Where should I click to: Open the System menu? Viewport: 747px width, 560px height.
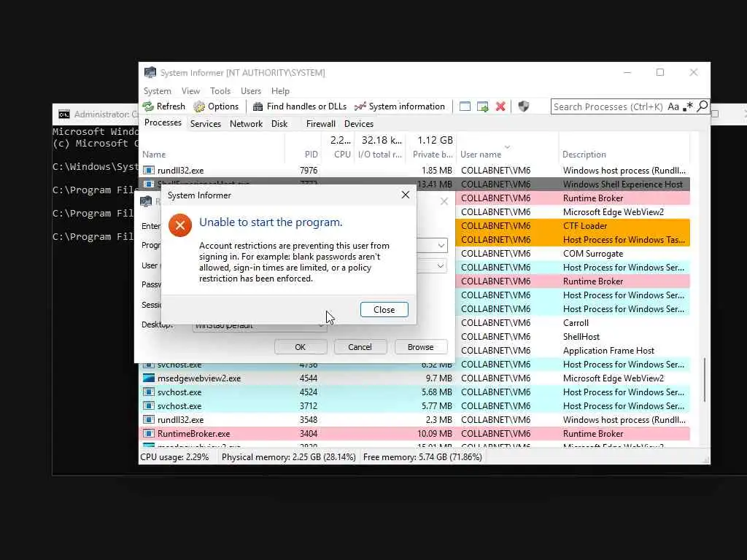tap(158, 91)
